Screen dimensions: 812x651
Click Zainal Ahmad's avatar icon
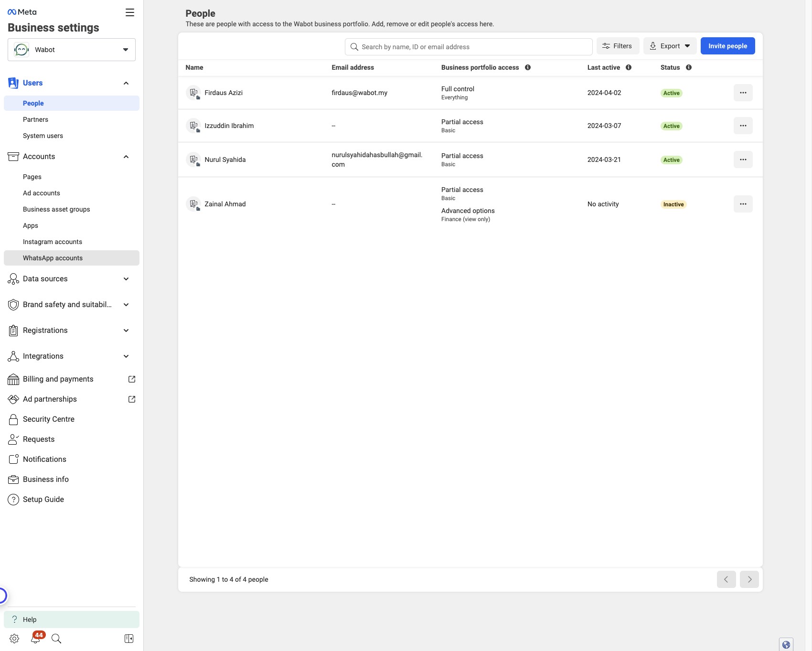(193, 204)
